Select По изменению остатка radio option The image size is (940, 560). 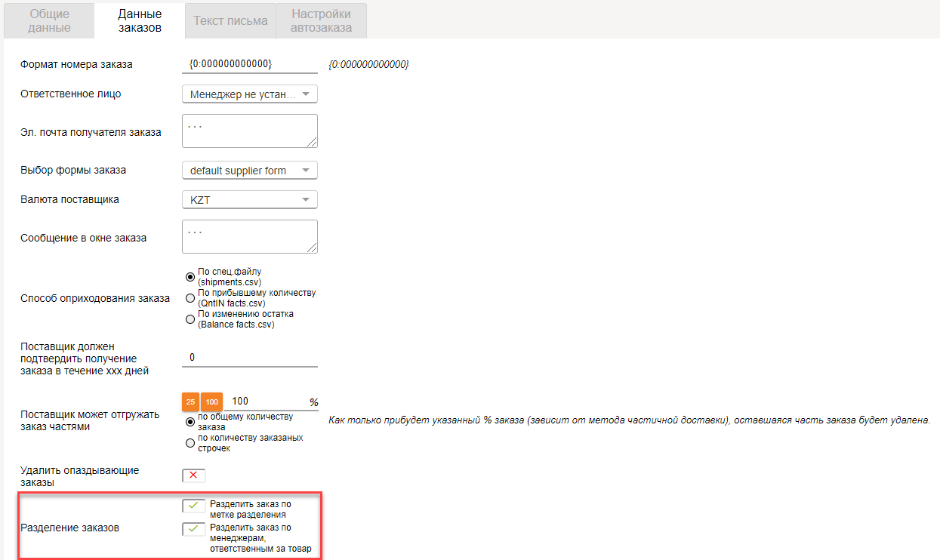coord(190,319)
